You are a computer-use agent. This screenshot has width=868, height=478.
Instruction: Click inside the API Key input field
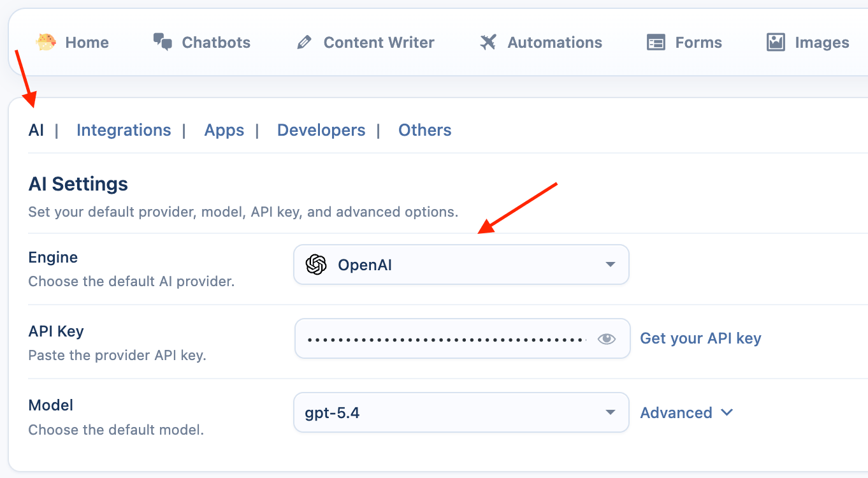point(446,339)
